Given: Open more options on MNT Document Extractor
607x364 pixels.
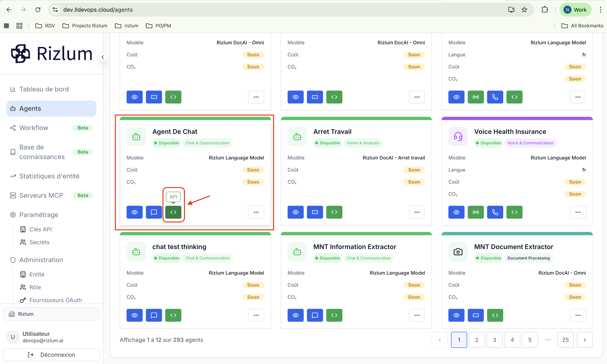Looking at the screenshot, I should (x=578, y=315).
